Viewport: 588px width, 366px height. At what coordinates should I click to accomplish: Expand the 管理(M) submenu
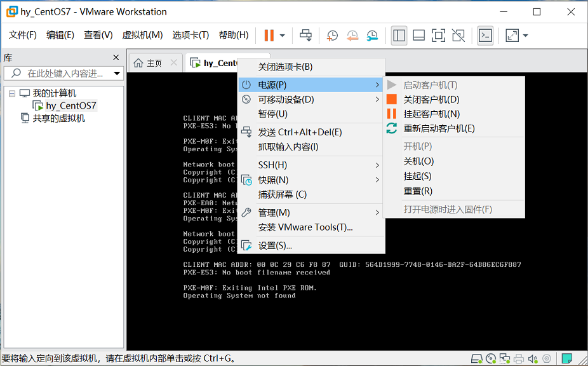(x=311, y=212)
